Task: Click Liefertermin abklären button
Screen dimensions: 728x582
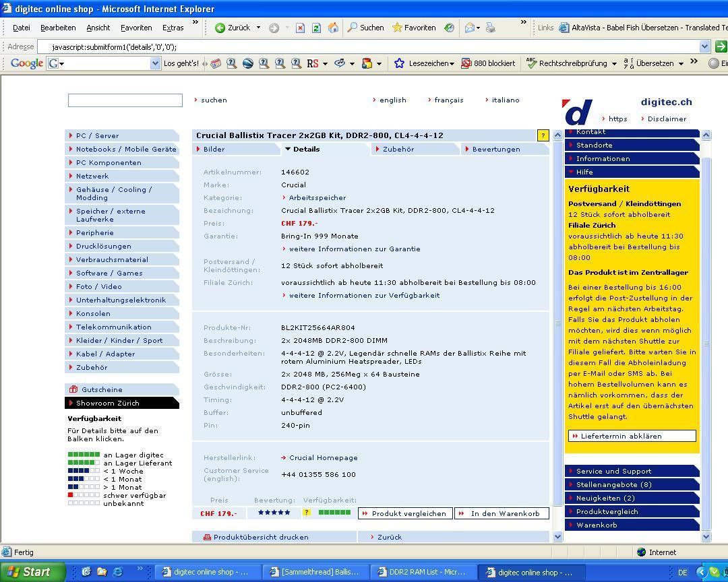Action: click(632, 436)
